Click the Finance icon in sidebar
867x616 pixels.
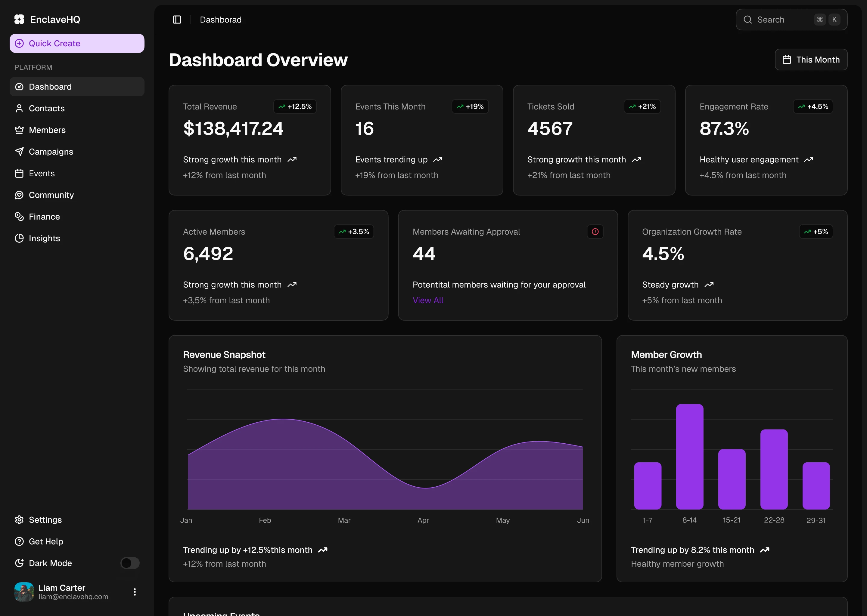[19, 216]
